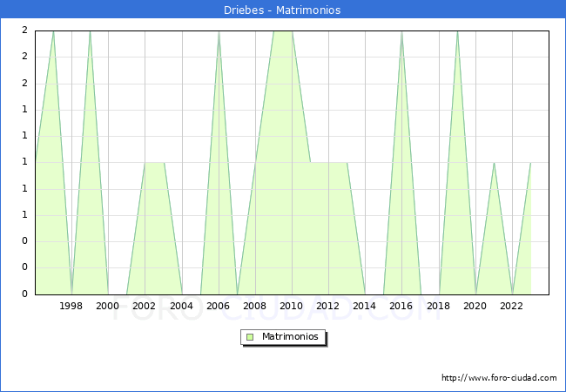566x392 pixels.
Task: Select the 2014 x-axis label
Action: [x=364, y=306]
